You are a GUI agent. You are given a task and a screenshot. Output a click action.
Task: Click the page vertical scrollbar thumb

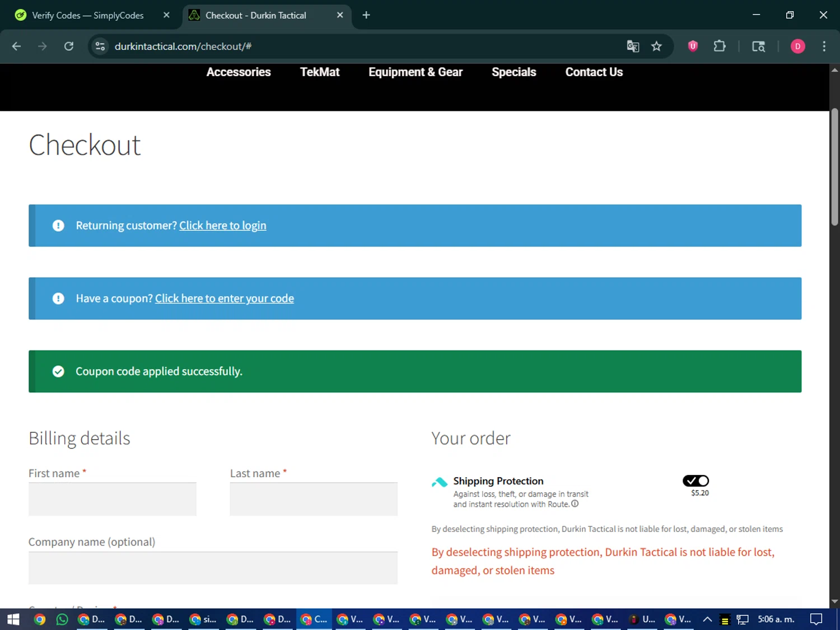[x=834, y=167]
